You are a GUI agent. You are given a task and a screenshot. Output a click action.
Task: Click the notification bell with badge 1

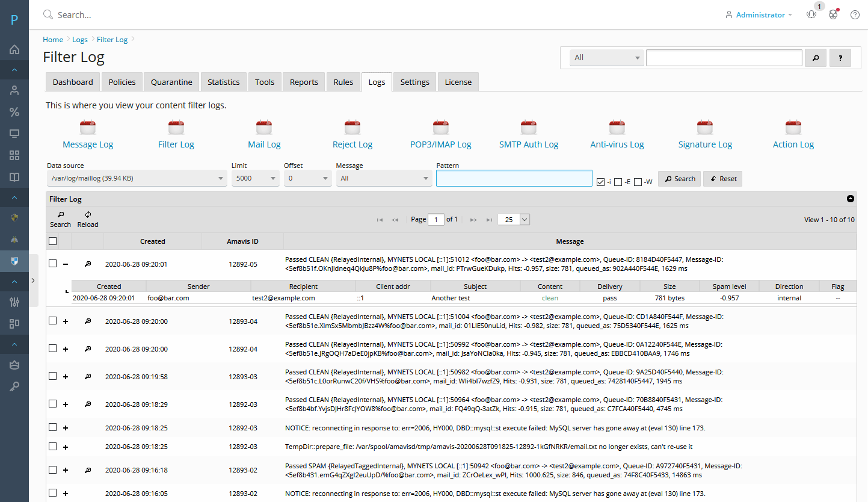[x=811, y=14]
